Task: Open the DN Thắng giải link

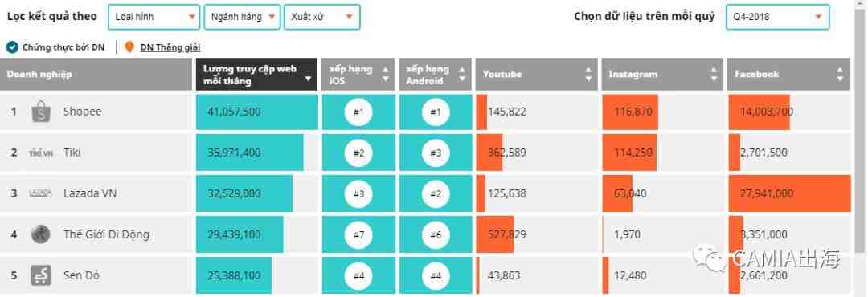Action: (170, 47)
